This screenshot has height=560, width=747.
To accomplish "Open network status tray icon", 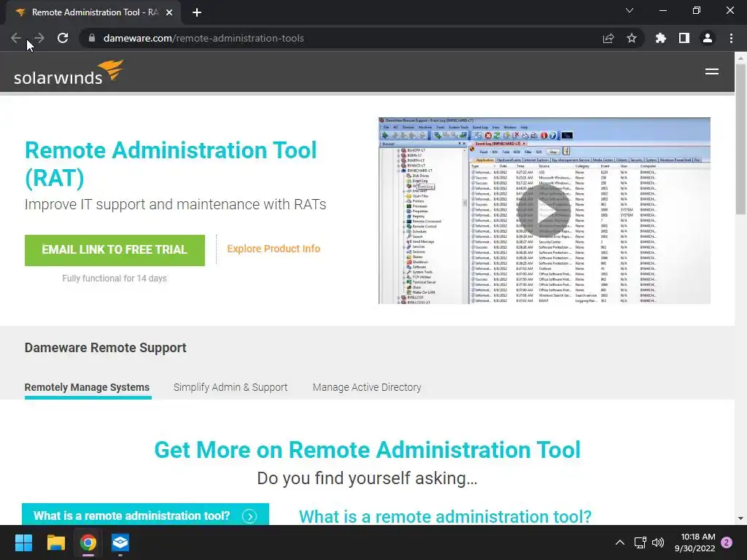I will click(x=640, y=542).
